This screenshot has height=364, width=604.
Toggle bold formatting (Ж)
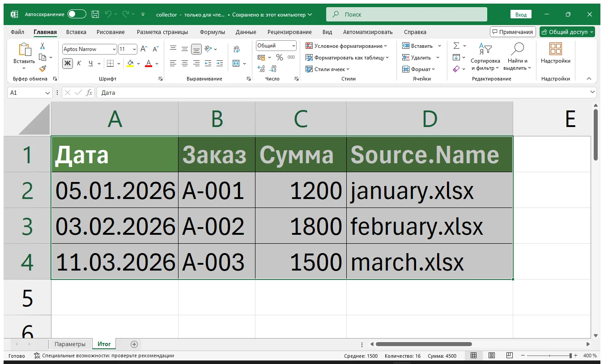click(67, 63)
